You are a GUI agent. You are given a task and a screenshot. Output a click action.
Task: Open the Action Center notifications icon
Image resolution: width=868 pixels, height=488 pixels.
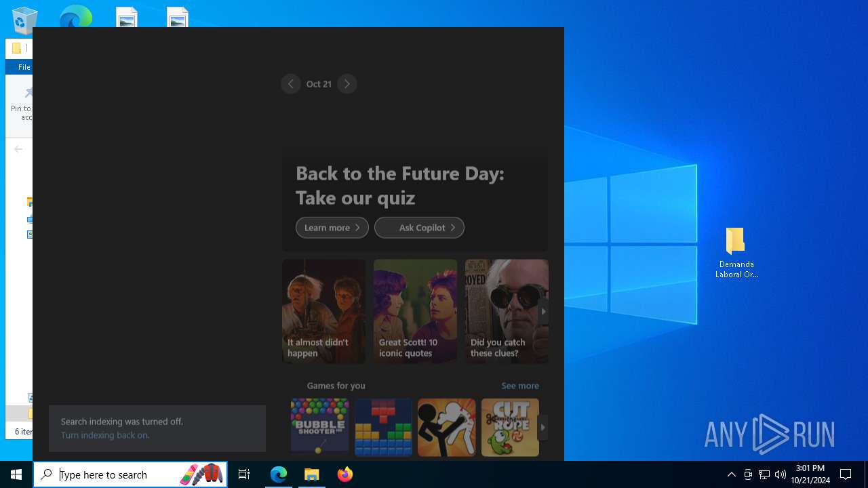(x=846, y=474)
